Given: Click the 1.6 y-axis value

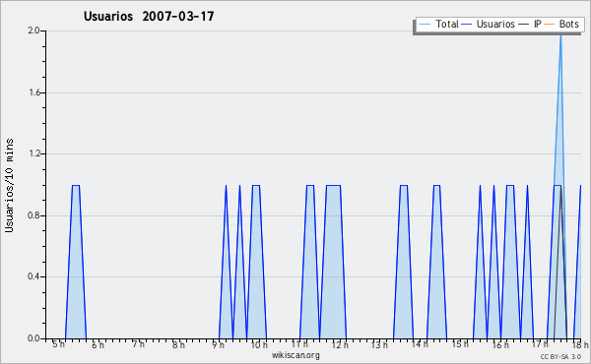Looking at the screenshot, I should click(33, 92).
